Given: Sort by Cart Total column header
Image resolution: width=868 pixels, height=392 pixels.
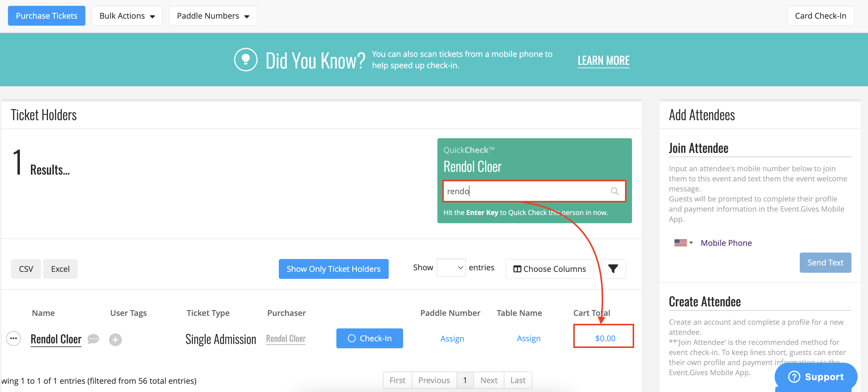Looking at the screenshot, I should (592, 313).
